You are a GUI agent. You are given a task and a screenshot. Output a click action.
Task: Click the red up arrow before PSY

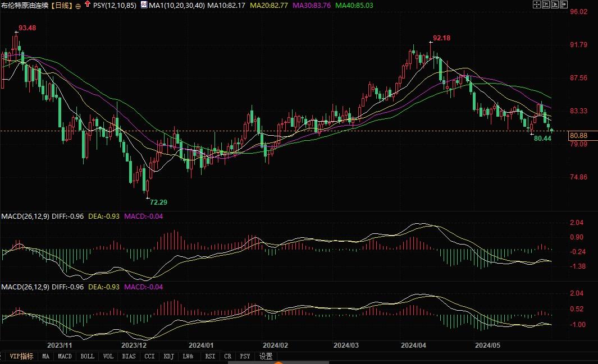tap(88, 4)
